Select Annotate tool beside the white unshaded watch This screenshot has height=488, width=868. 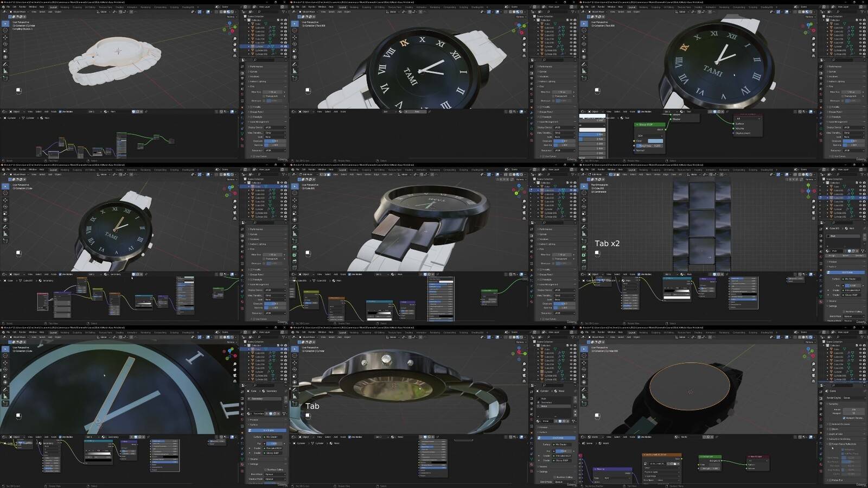click(x=5, y=64)
